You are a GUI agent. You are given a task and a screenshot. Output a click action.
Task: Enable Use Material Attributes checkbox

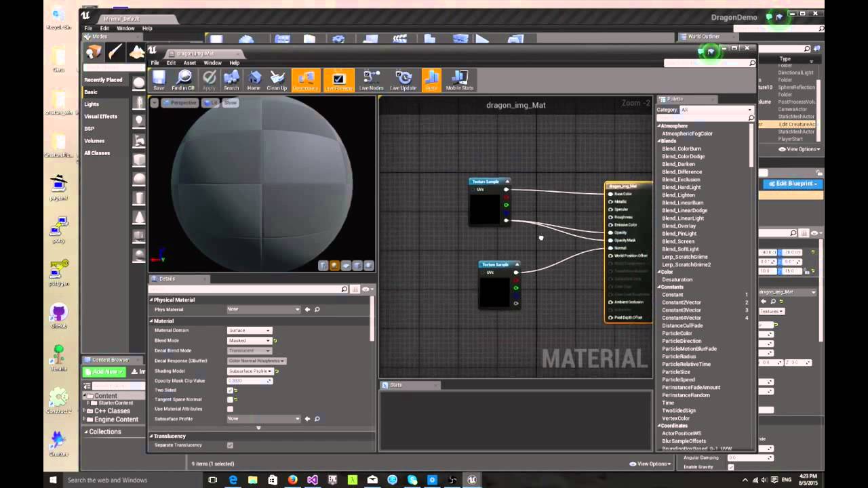[230, 409]
